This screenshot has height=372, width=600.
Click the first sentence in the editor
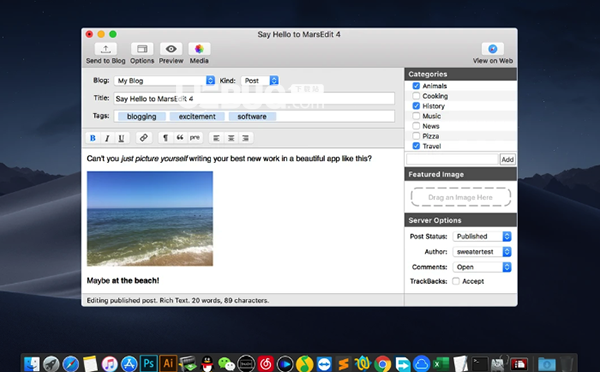[x=229, y=158]
